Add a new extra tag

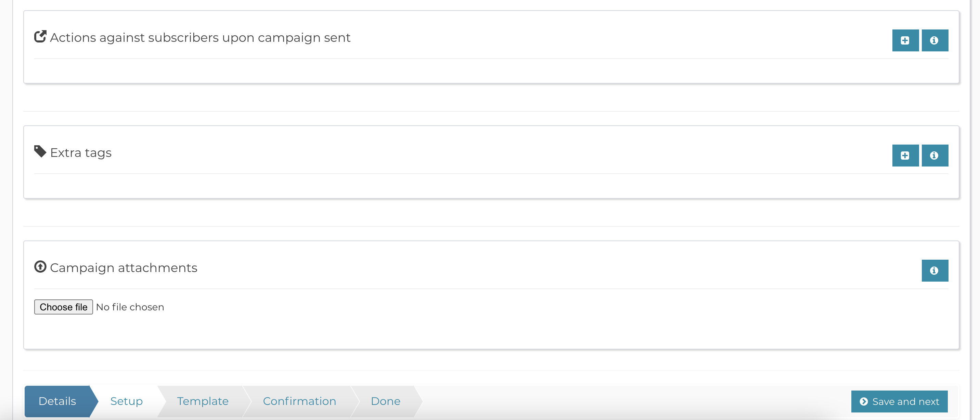pos(905,155)
